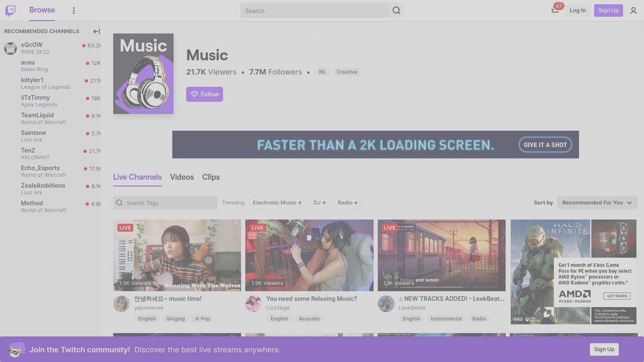This screenshot has height=362, width=644.
Task: Select the Instrumental tag under LeekBeats
Action: [446, 319]
